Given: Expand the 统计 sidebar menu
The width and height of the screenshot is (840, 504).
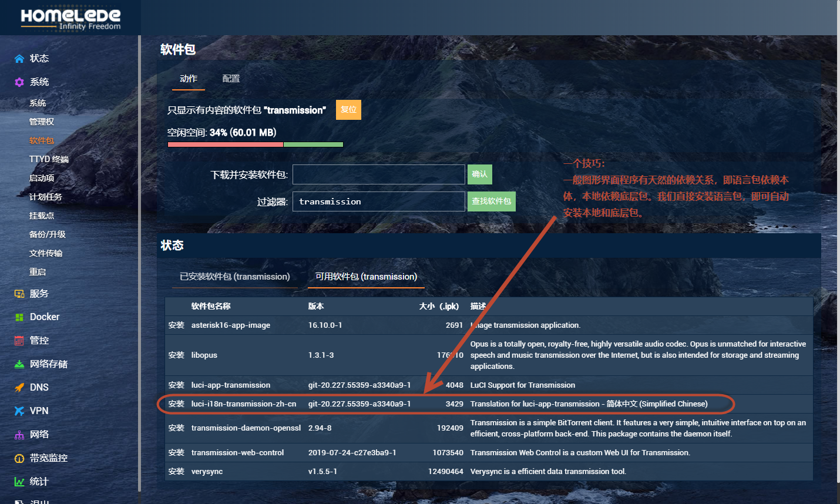Looking at the screenshot, I should (x=39, y=481).
